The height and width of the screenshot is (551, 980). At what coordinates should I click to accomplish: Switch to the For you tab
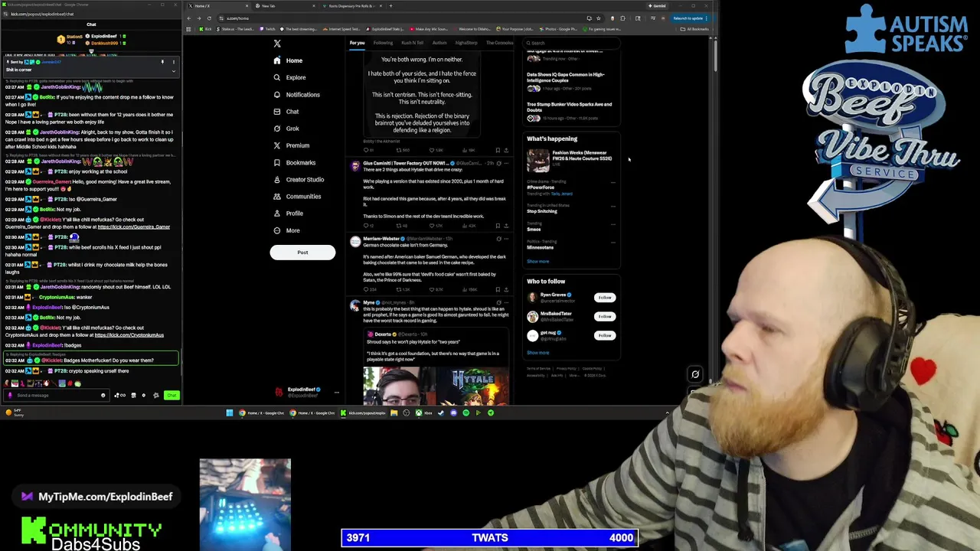(357, 43)
